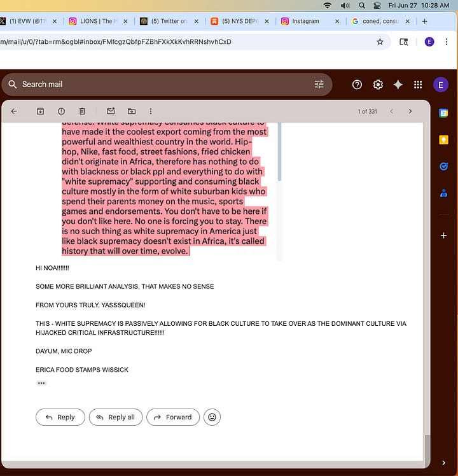Show search options filter icon
The width and height of the screenshot is (458, 476).
319,85
